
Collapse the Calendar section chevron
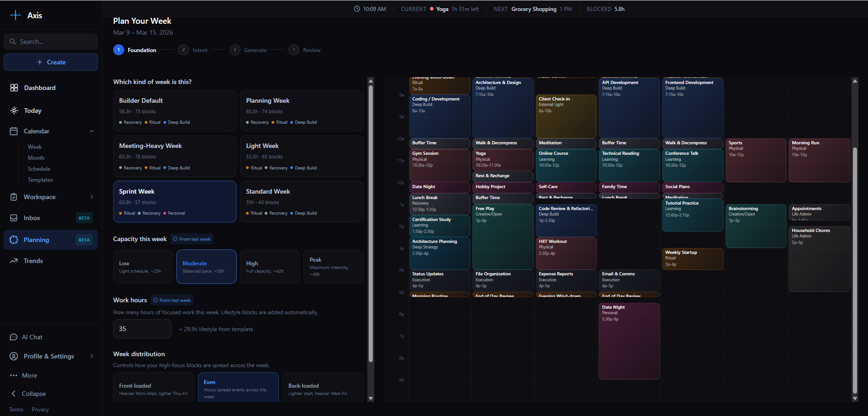click(x=92, y=131)
